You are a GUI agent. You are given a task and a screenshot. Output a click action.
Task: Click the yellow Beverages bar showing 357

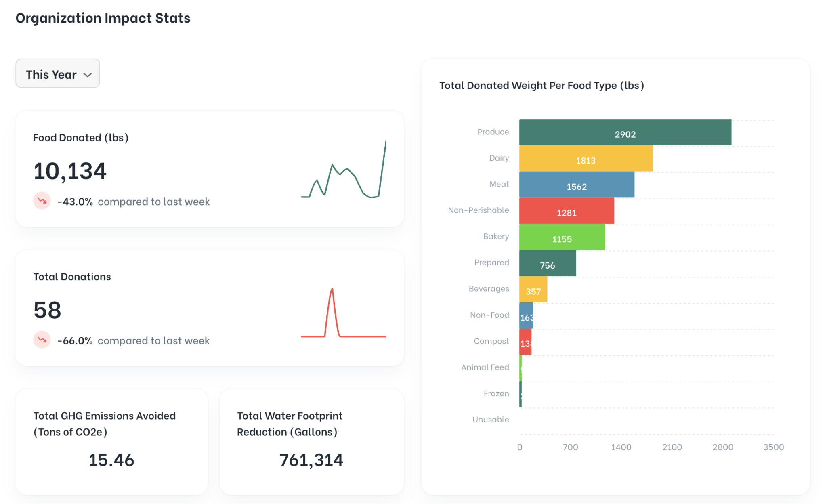point(533,290)
